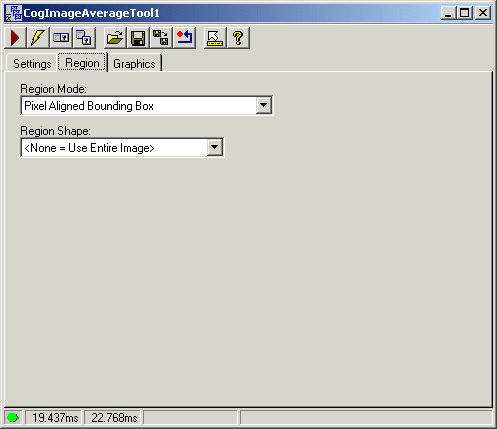This screenshot has height=429, width=497.
Task: Open the Graphics tab
Action: tap(134, 63)
